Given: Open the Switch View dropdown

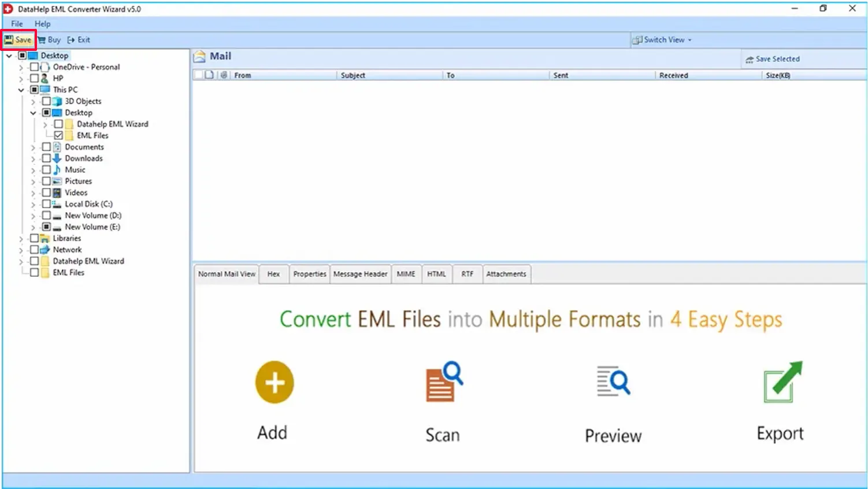Looking at the screenshot, I should (662, 40).
